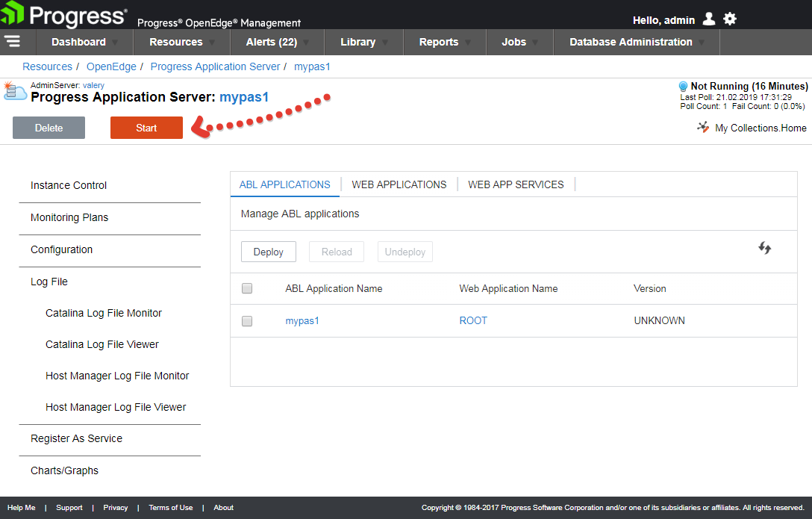Select Catalina Log File Viewer in sidebar

[102, 344]
